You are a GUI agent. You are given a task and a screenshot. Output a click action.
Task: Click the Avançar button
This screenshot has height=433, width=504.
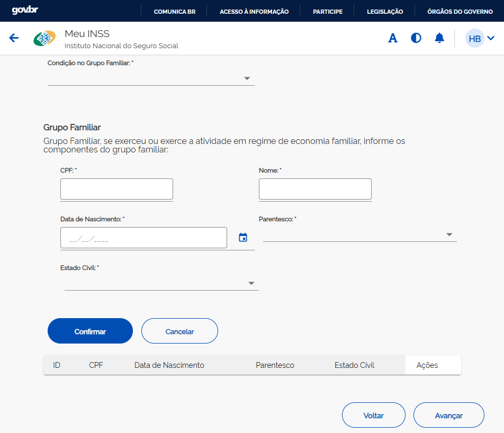(448, 416)
